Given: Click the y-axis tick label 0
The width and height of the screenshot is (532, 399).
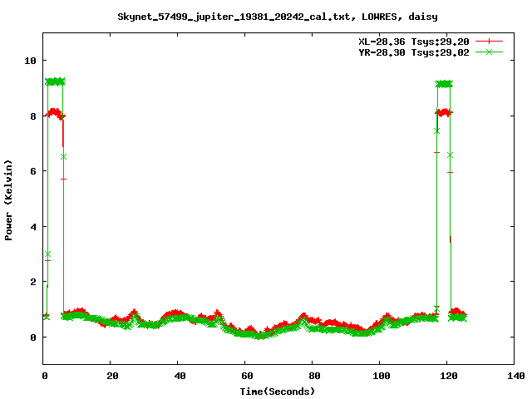Looking at the screenshot, I should coord(33,337).
